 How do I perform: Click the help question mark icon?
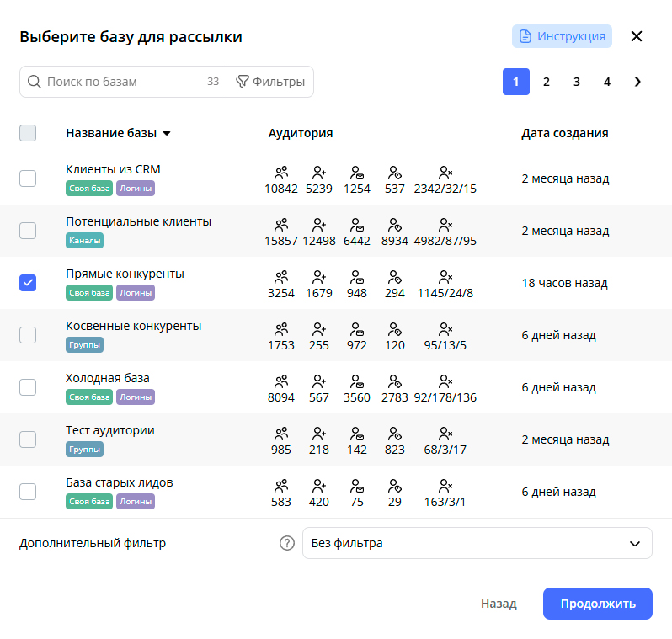[x=286, y=543]
